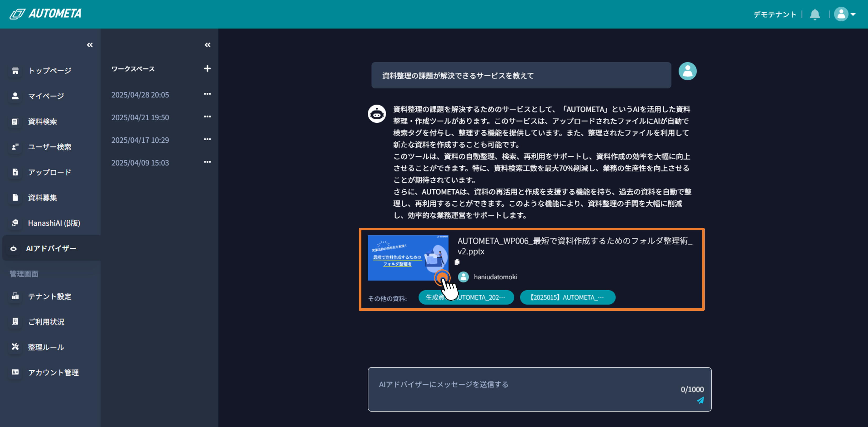Open workspace 2025/04/09 15:03
The image size is (868, 427).
pos(140,163)
